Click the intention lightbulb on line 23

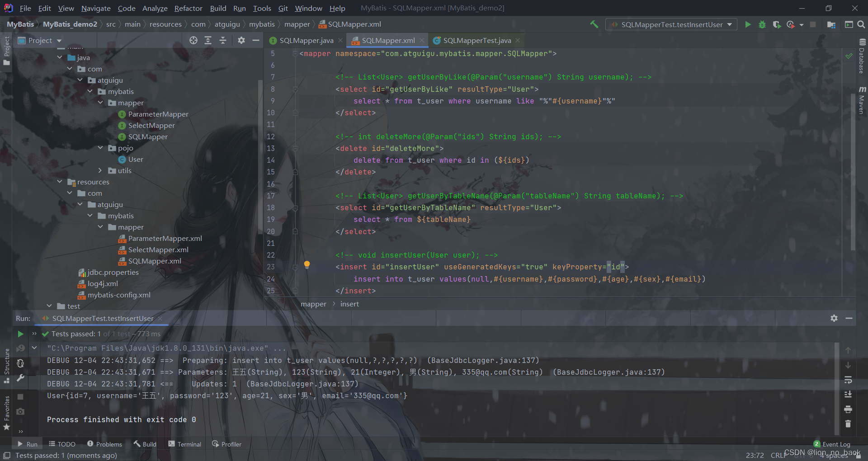[307, 265]
